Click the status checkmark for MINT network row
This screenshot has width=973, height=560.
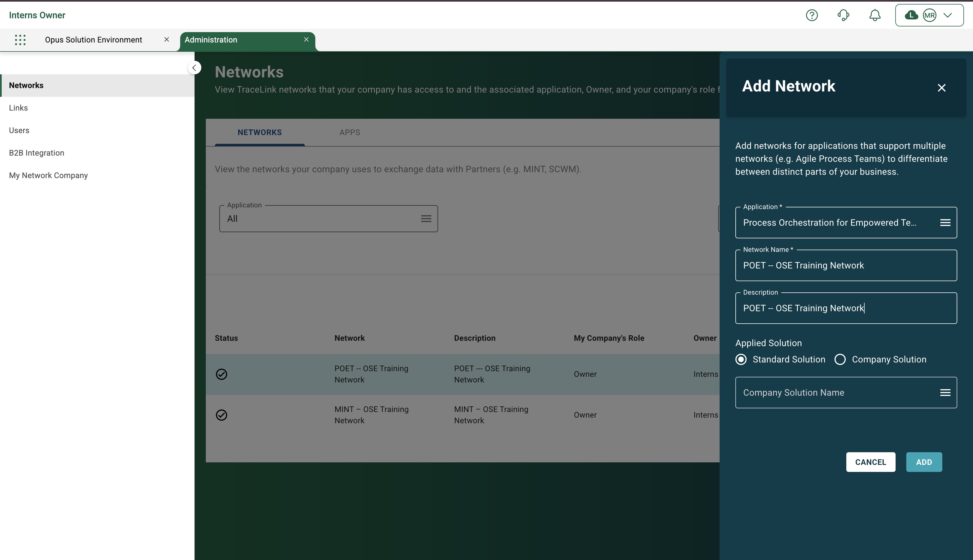(221, 415)
